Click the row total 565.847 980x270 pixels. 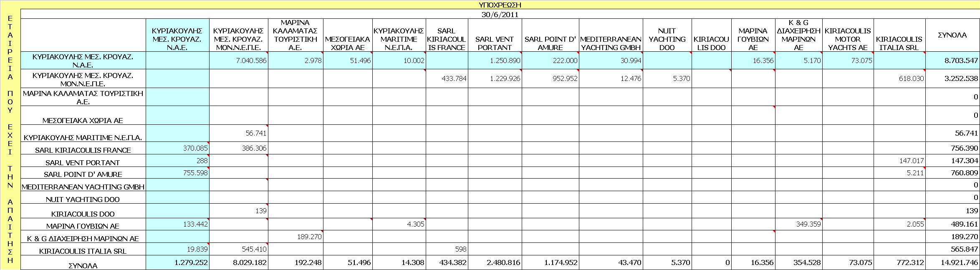pyautogui.click(x=952, y=249)
